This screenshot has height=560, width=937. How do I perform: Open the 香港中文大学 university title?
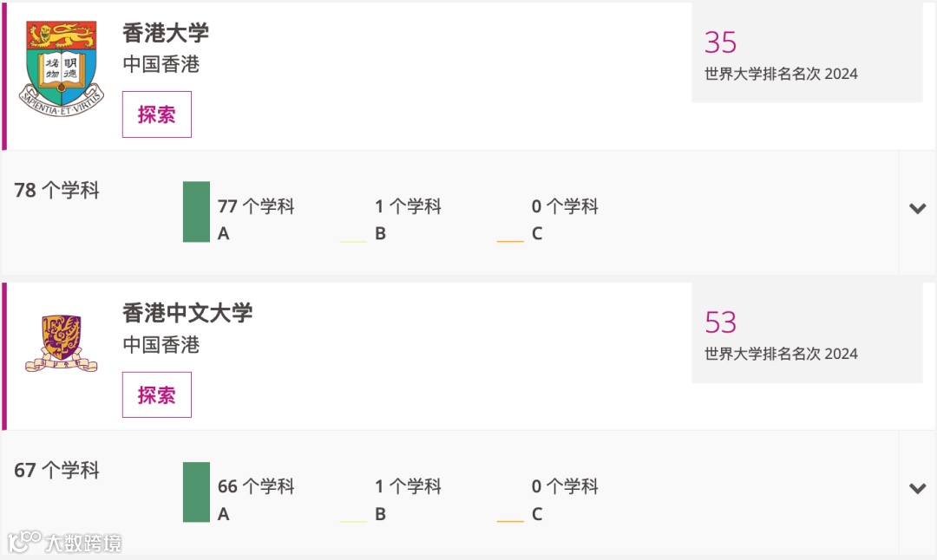click(x=187, y=313)
